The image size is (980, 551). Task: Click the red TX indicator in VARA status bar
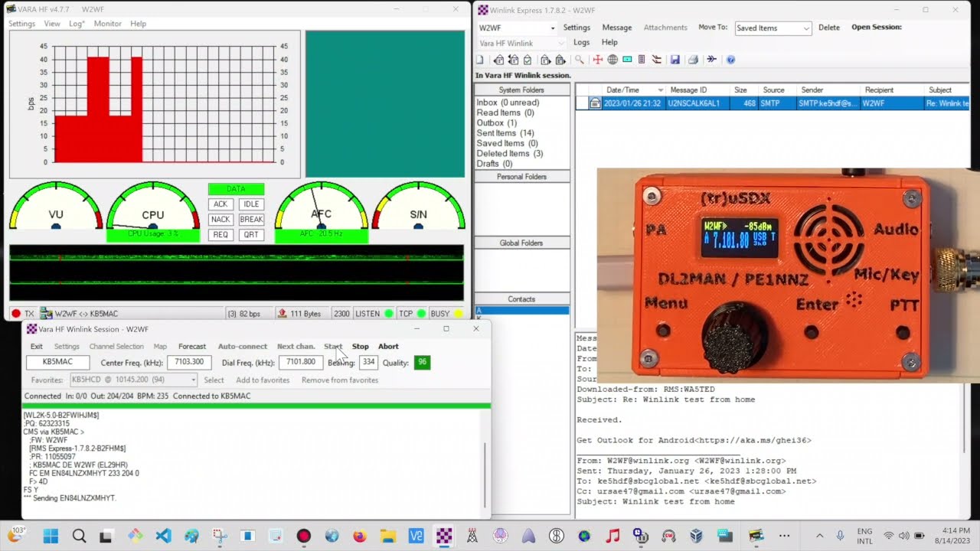point(16,314)
